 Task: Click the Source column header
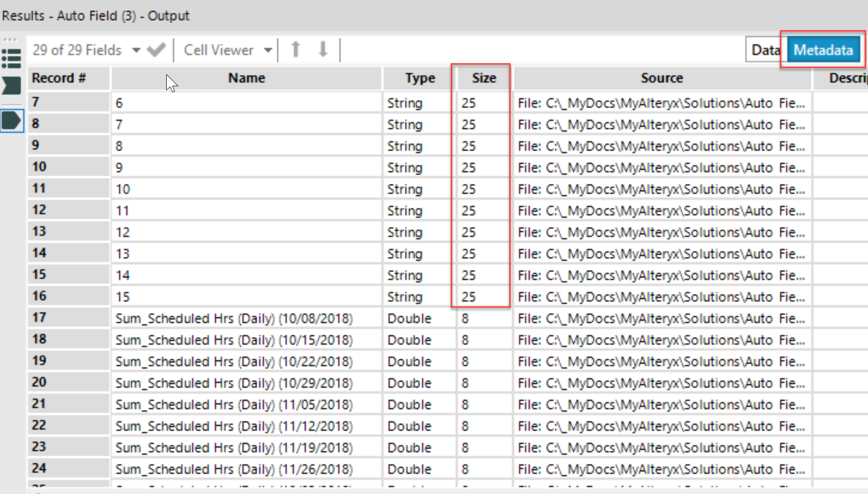[662, 78]
